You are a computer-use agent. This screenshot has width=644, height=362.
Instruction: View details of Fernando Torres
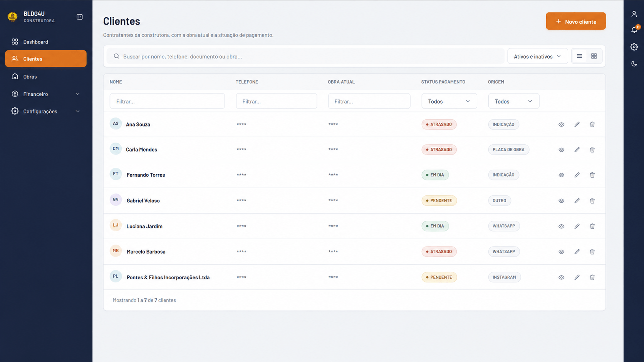(561, 175)
